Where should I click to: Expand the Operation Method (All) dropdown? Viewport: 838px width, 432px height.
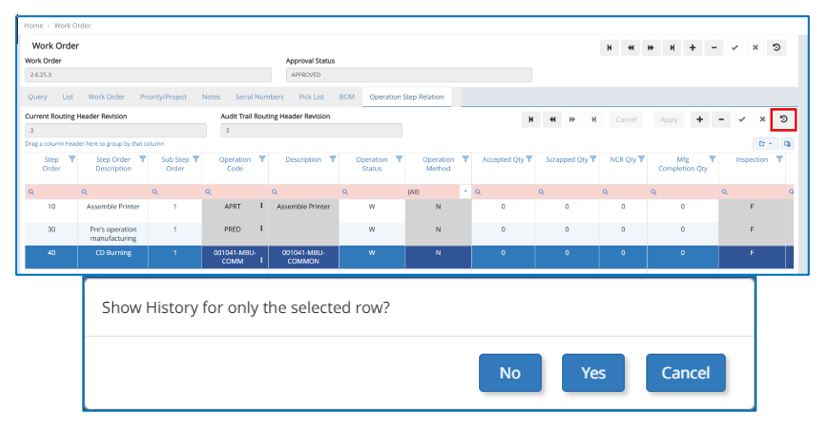464,190
